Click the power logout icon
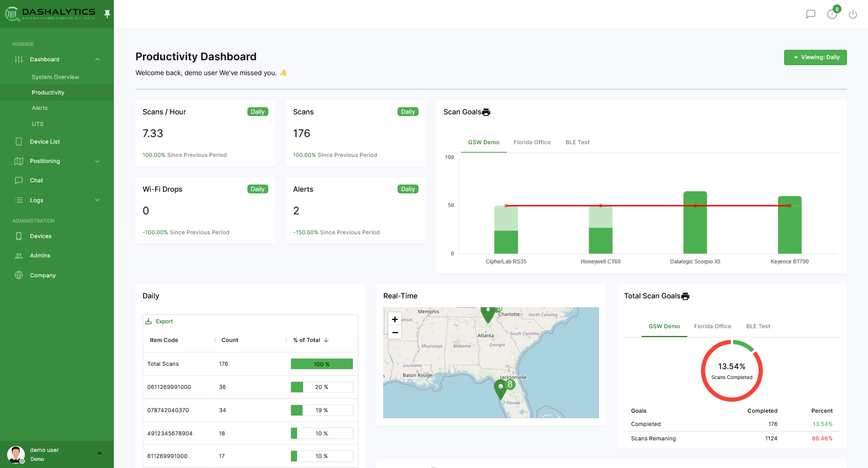The image size is (868, 468). coord(853,14)
